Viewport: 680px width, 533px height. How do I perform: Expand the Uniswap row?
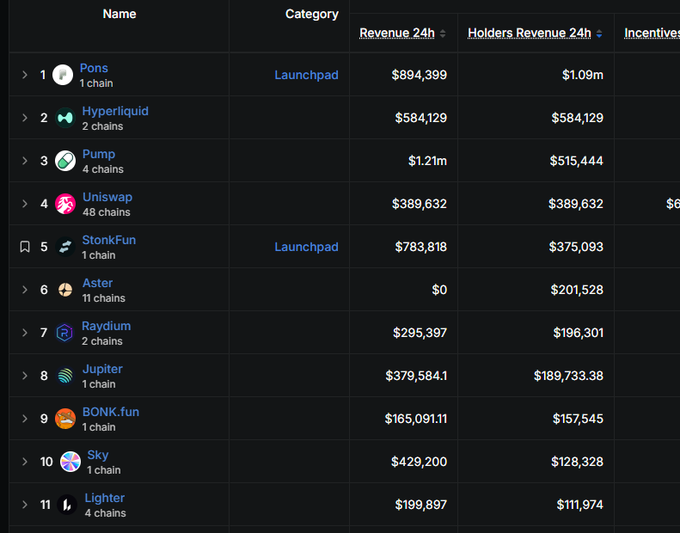[25, 204]
